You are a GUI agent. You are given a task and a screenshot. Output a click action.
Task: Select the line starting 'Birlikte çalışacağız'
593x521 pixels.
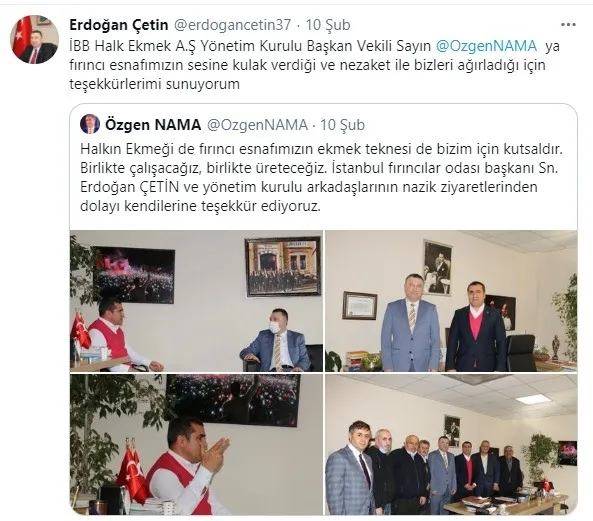[x=319, y=168]
